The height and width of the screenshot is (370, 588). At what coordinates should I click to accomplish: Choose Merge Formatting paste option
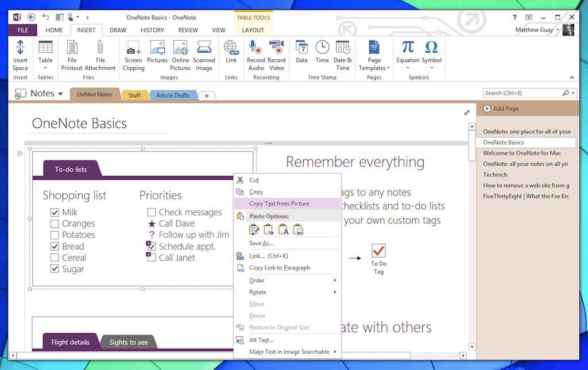(269, 229)
